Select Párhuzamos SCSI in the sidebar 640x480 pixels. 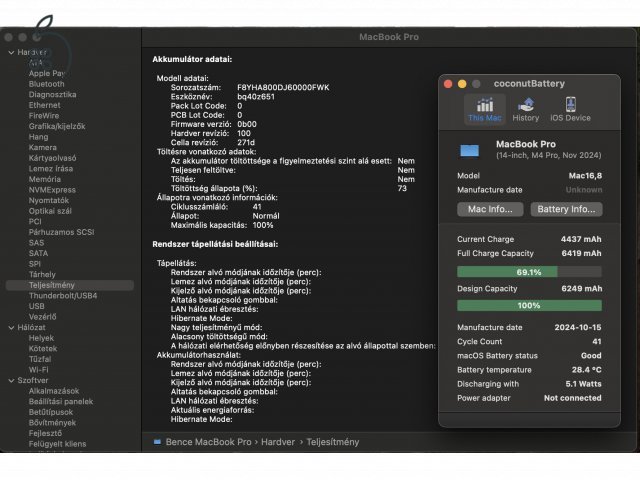61,232
